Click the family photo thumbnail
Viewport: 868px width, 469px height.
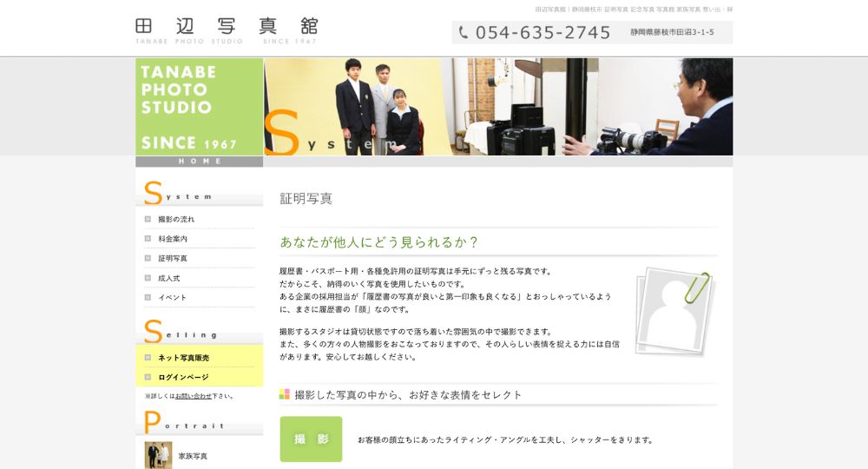click(158, 455)
